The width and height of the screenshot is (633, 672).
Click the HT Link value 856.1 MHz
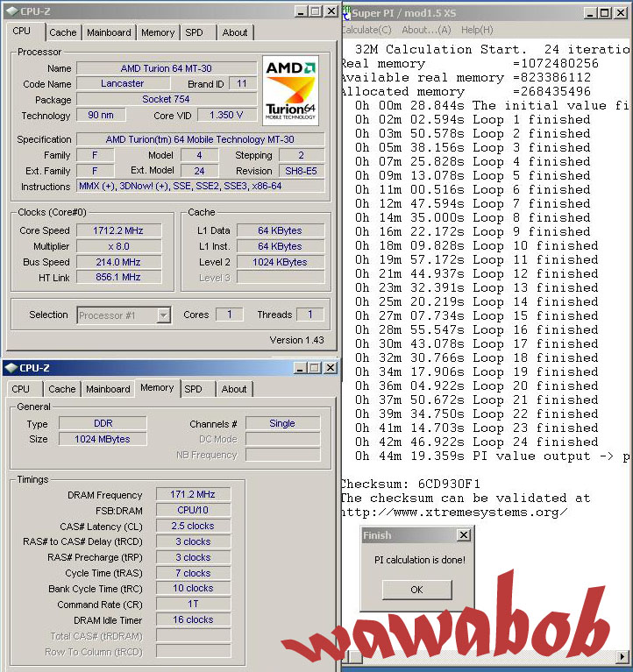click(118, 277)
